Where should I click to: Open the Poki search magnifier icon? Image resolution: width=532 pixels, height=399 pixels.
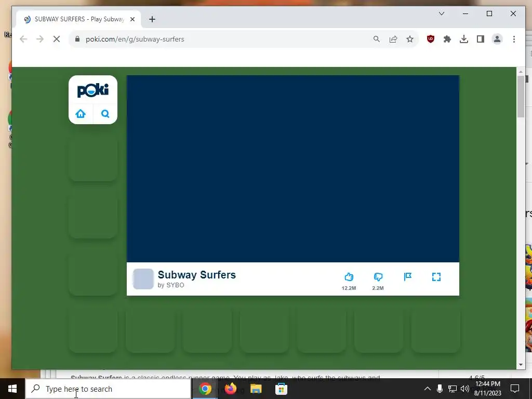pos(105,114)
